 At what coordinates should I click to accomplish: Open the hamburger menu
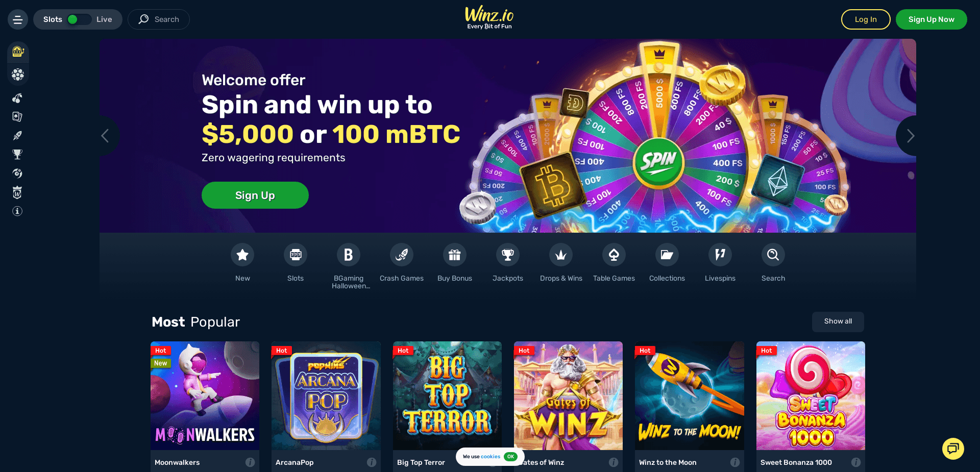click(x=18, y=19)
